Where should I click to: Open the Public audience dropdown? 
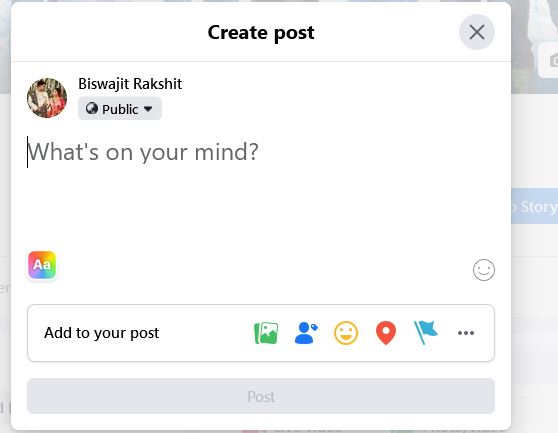tap(120, 109)
